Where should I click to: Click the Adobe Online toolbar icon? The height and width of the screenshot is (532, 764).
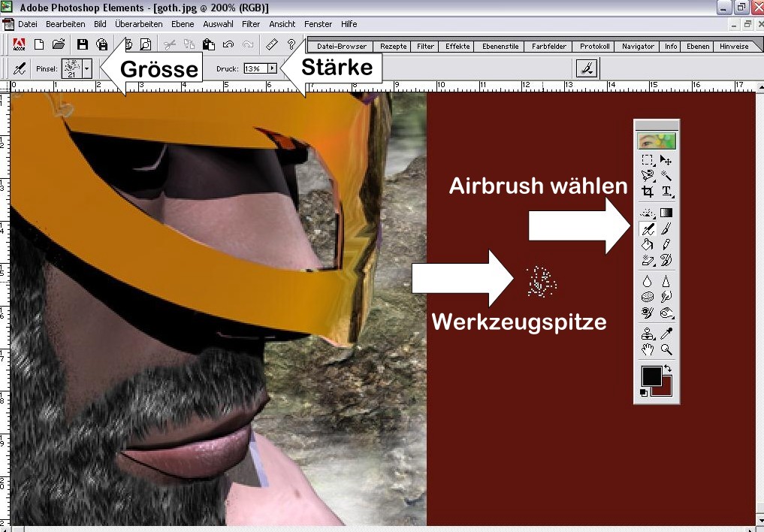point(19,44)
